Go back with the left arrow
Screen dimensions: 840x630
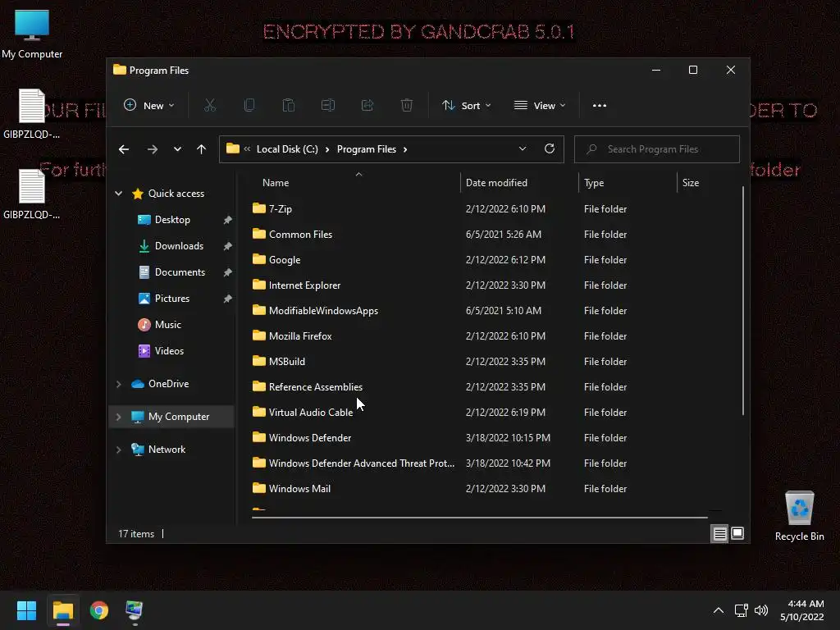coord(124,149)
